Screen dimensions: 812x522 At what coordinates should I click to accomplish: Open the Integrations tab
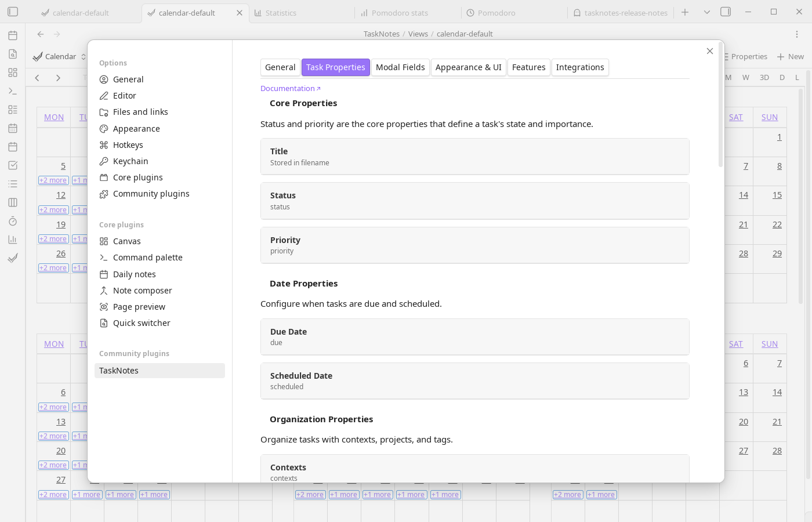click(x=580, y=67)
